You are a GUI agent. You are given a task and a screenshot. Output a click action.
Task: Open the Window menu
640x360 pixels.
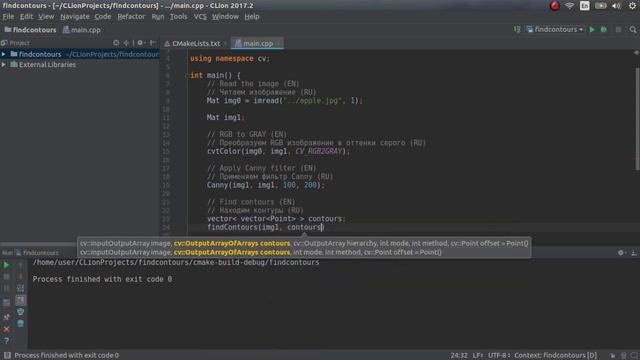225,16
